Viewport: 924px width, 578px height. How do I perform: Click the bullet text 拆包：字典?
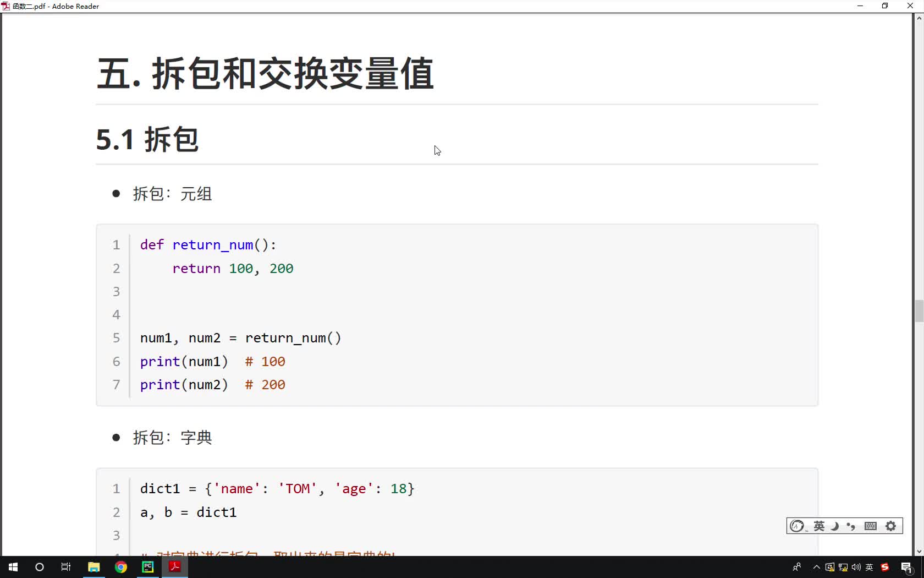[x=172, y=438]
